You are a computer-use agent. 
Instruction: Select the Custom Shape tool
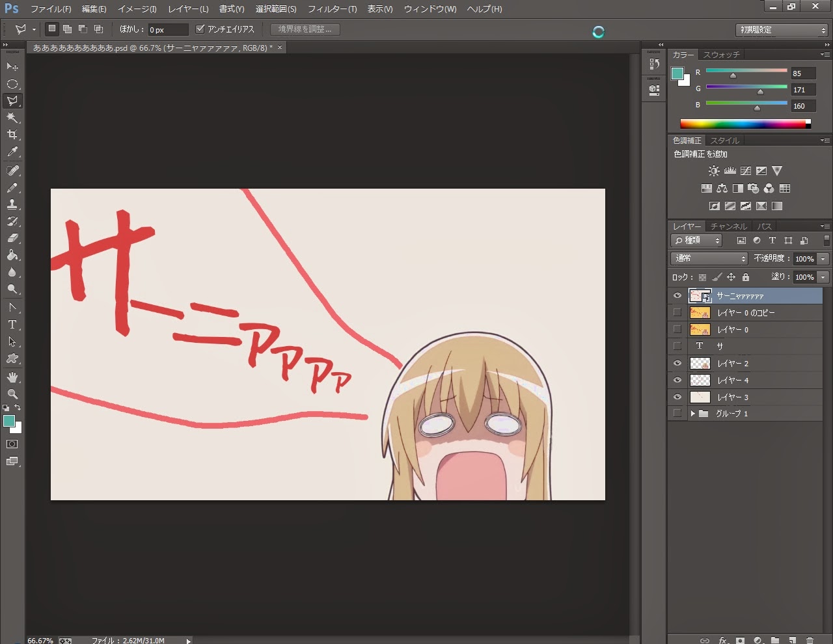(12, 358)
